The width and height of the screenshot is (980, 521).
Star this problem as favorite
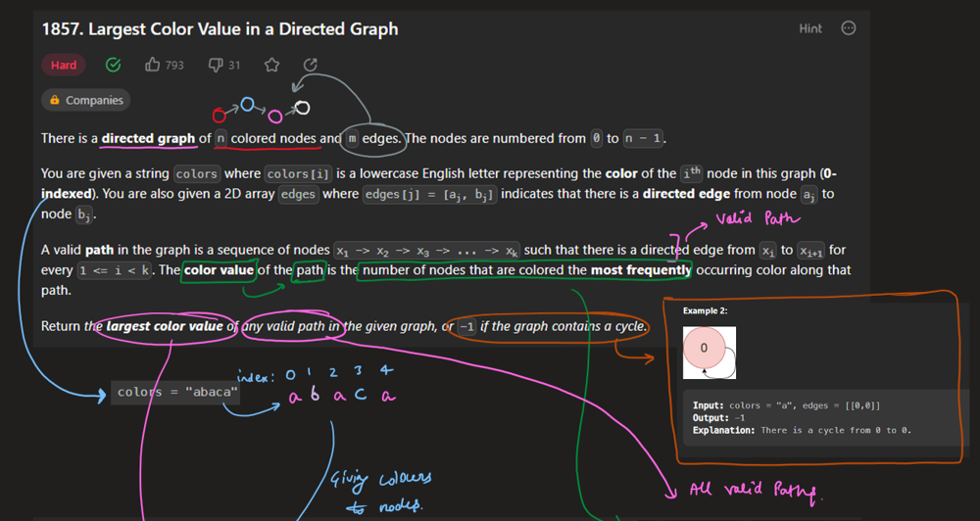(271, 66)
